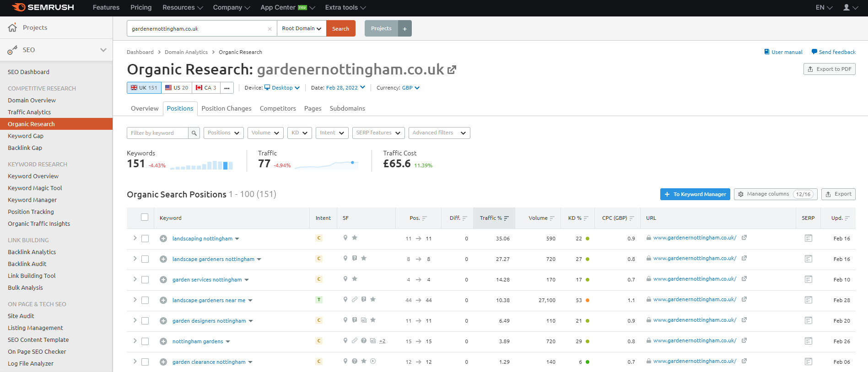Add 'garden services nottingham' via plus icon
The image size is (868, 372).
coord(163,280)
